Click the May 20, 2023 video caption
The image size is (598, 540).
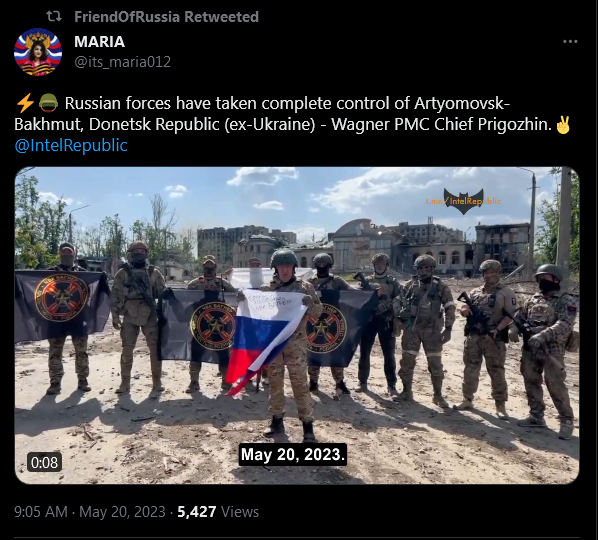click(x=293, y=455)
